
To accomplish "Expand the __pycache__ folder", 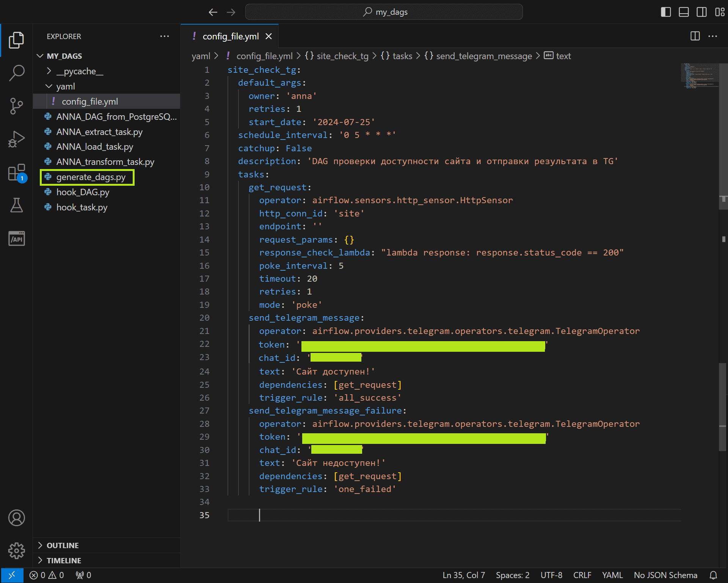I will click(x=107, y=71).
